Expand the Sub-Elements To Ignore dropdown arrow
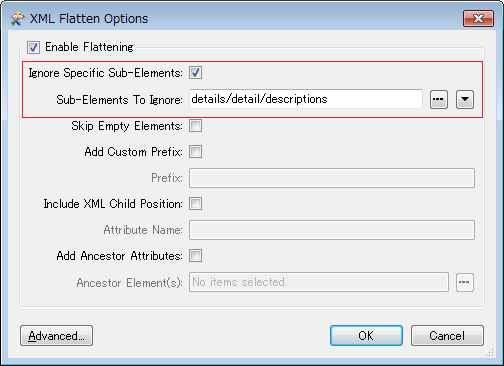 click(465, 99)
